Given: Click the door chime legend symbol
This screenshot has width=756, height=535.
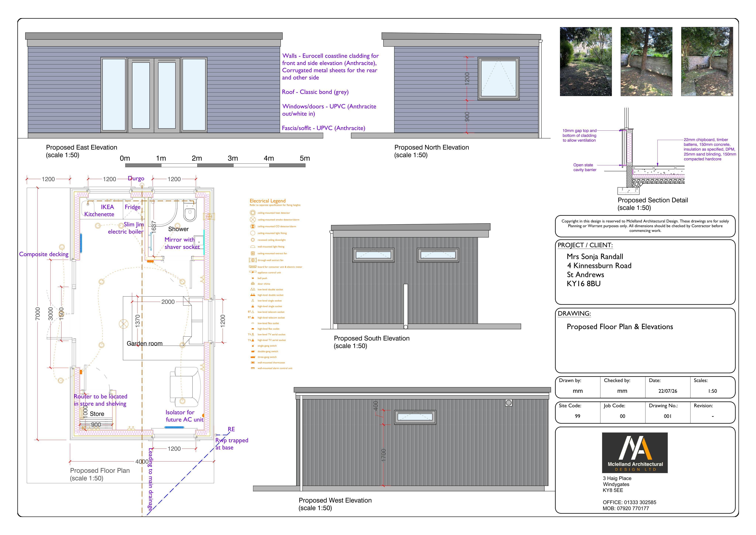Looking at the screenshot, I should click(x=252, y=284).
